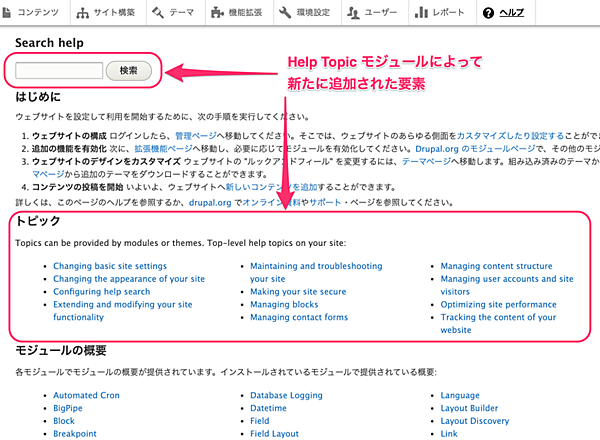The height and width of the screenshot is (440, 600).
Task: Click the ユーザー people icon
Action: (x=353, y=13)
